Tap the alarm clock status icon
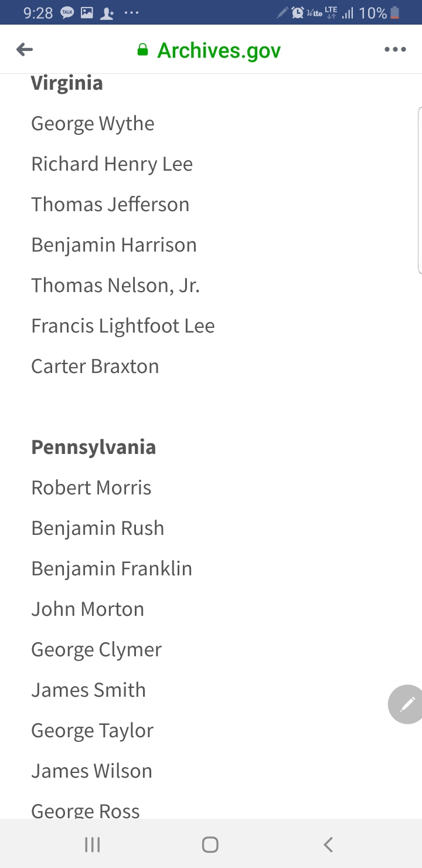The image size is (422, 868). (x=298, y=13)
